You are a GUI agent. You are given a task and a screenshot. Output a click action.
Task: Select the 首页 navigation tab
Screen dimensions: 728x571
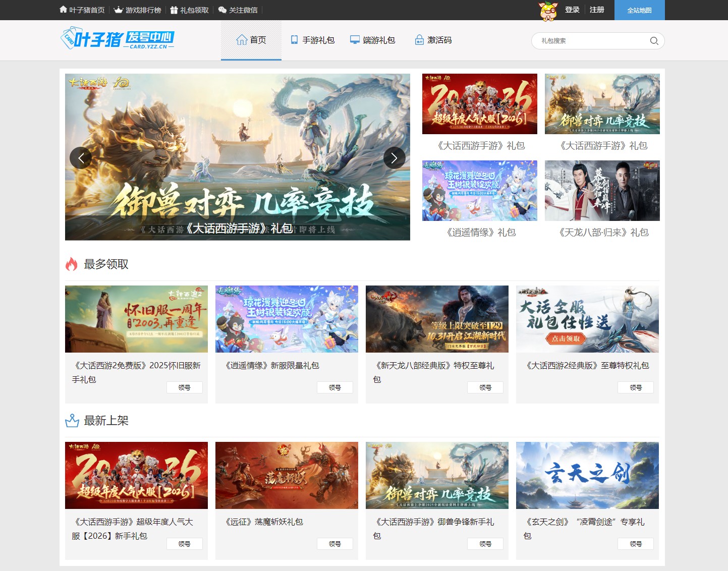tap(251, 40)
